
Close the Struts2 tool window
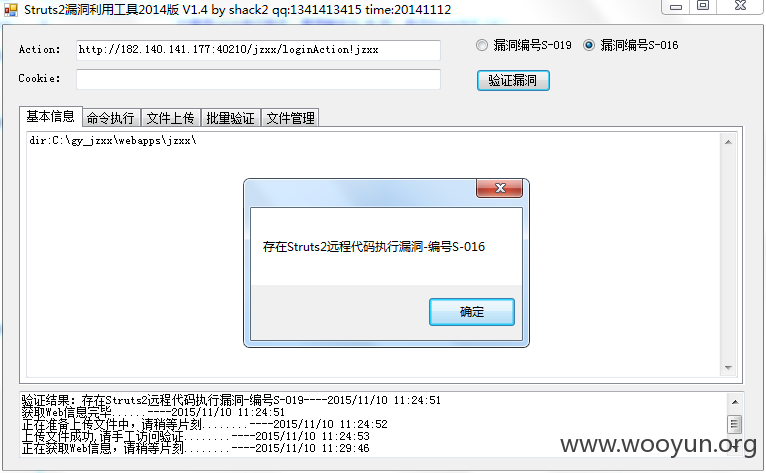click(740, 6)
